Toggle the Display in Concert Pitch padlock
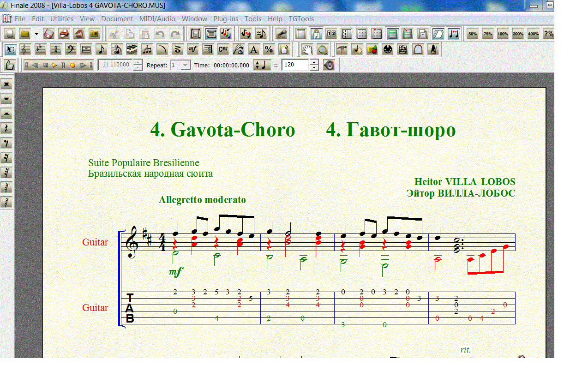The height and width of the screenshot is (377, 588). (x=316, y=34)
